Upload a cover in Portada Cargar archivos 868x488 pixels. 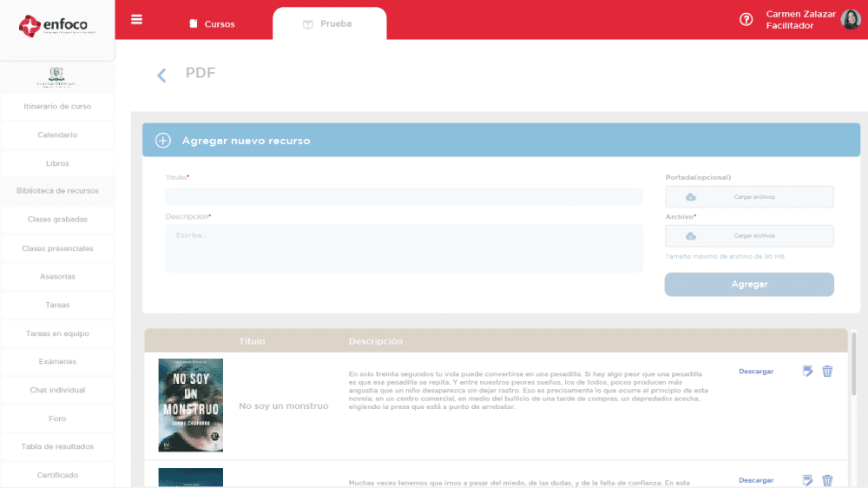(x=749, y=197)
